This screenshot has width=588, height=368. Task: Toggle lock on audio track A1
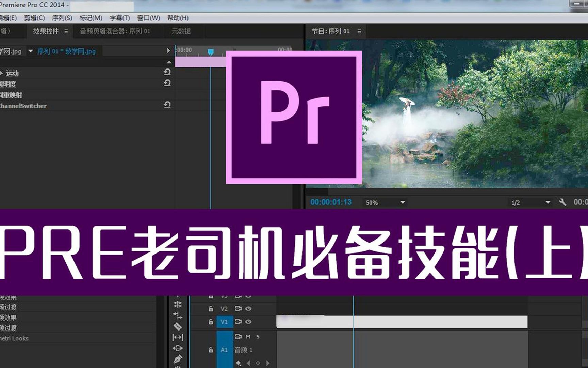pyautogui.click(x=211, y=350)
